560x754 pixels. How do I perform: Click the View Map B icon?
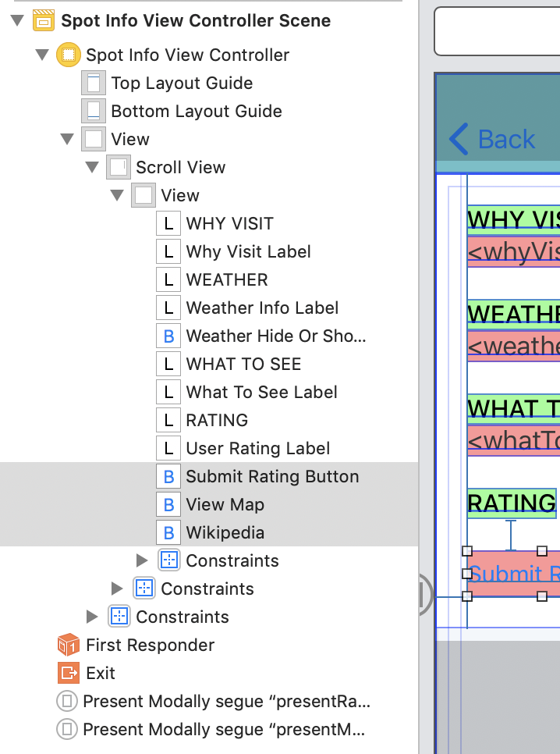point(168,504)
